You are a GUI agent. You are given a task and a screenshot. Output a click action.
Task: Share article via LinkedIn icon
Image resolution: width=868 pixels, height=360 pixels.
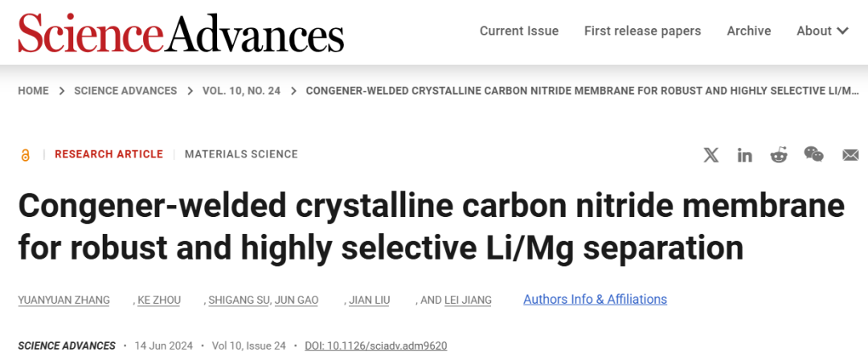[744, 155]
